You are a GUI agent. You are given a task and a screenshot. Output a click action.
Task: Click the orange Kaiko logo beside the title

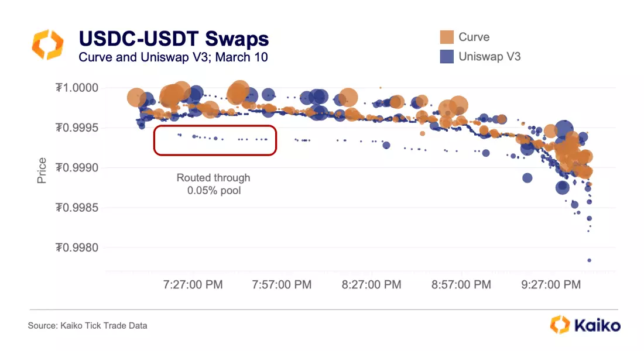coord(48,44)
